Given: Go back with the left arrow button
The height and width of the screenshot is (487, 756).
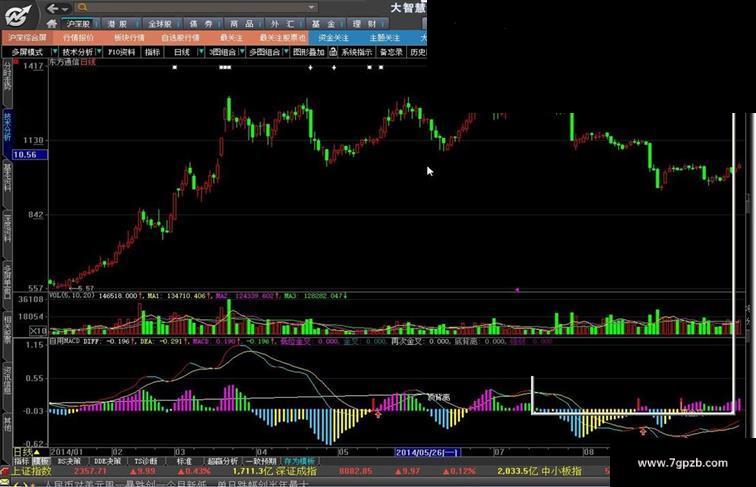Looking at the screenshot, I should point(53,8).
